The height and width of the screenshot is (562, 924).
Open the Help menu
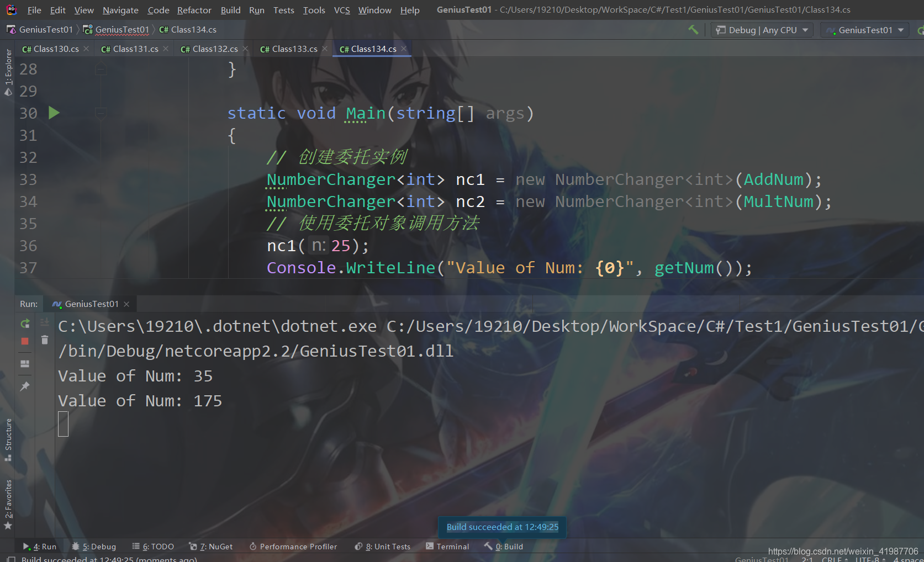(410, 10)
